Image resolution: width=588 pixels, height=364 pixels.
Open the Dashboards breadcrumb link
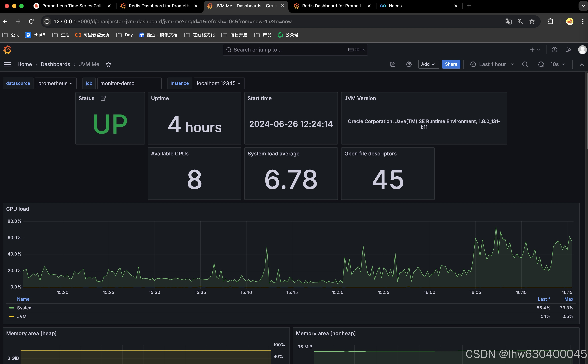pyautogui.click(x=55, y=64)
